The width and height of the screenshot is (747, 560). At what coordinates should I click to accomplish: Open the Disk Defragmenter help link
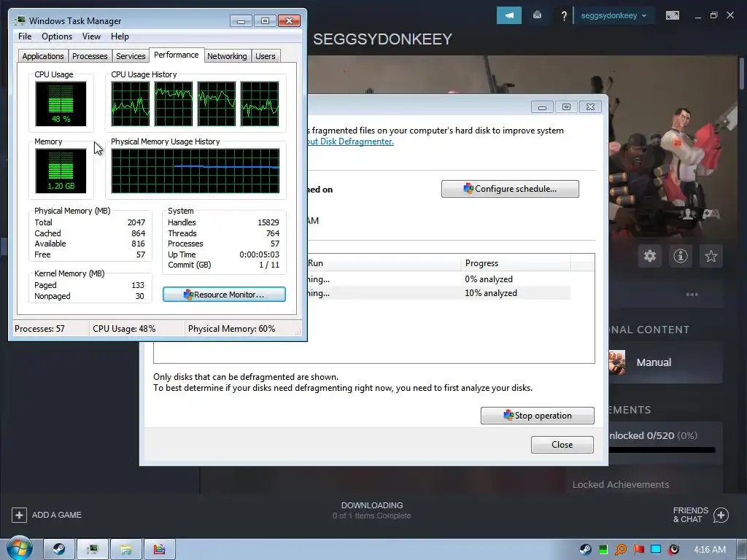[x=351, y=141]
